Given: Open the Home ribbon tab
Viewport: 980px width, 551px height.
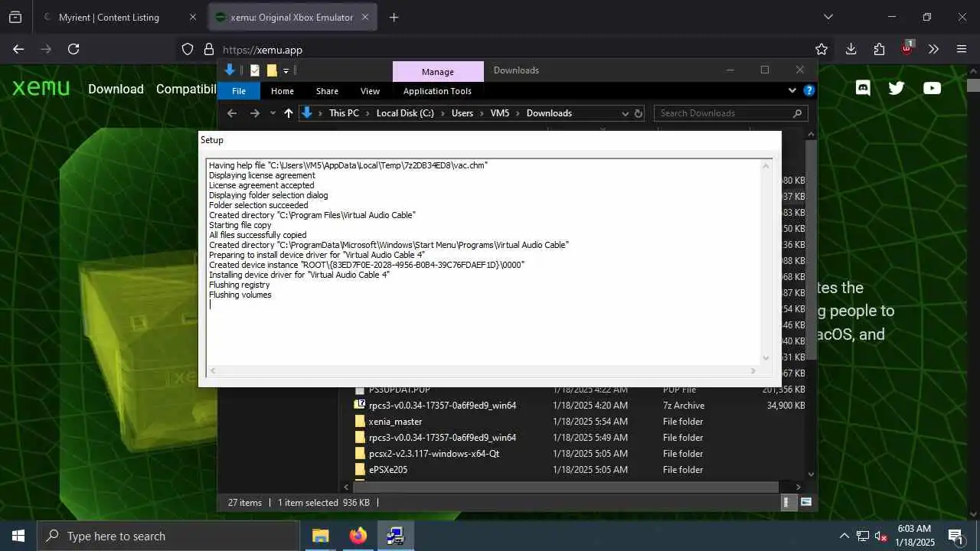Looking at the screenshot, I should coord(283,90).
